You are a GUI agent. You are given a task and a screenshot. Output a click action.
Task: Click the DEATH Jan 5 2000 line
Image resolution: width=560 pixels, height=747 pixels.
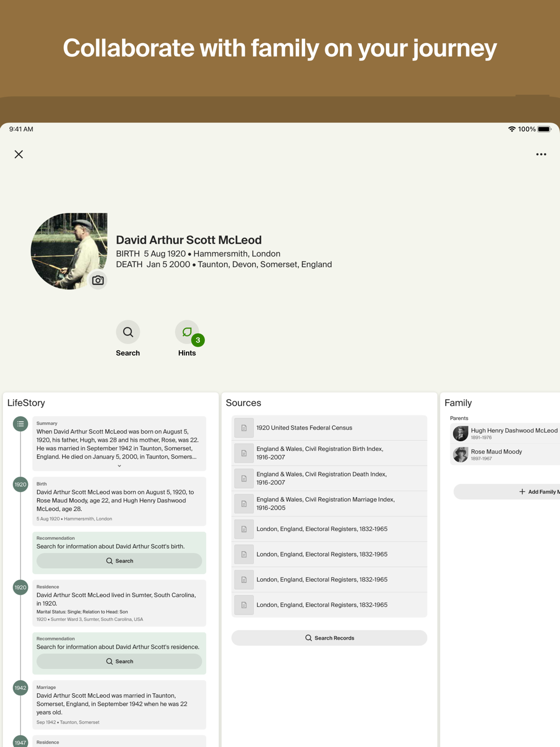click(224, 264)
